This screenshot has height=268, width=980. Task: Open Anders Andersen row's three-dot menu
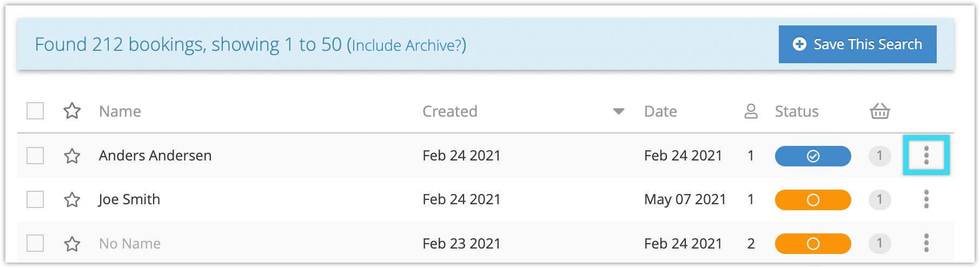click(x=926, y=155)
